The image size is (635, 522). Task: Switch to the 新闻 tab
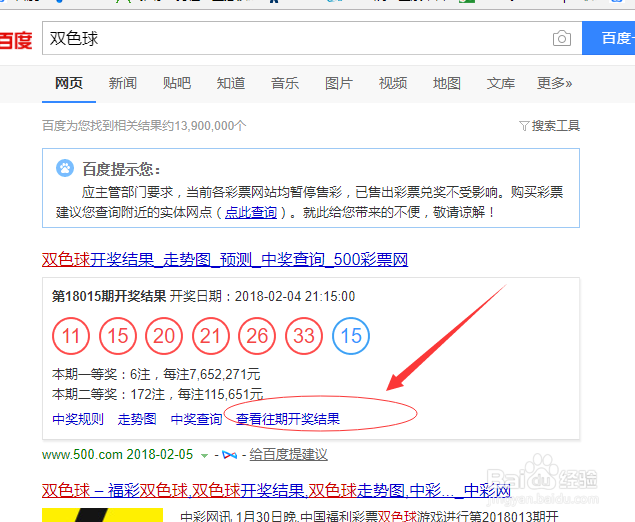(x=123, y=83)
